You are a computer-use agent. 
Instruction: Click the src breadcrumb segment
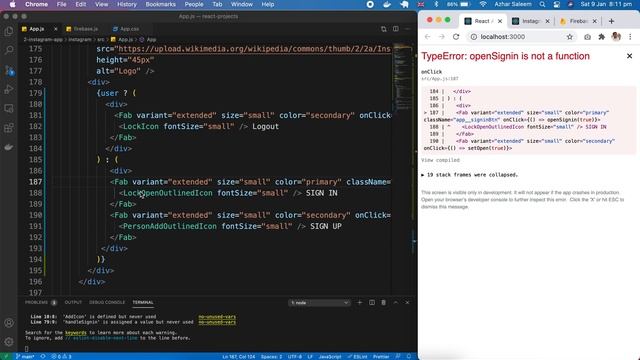pyautogui.click(x=100, y=40)
